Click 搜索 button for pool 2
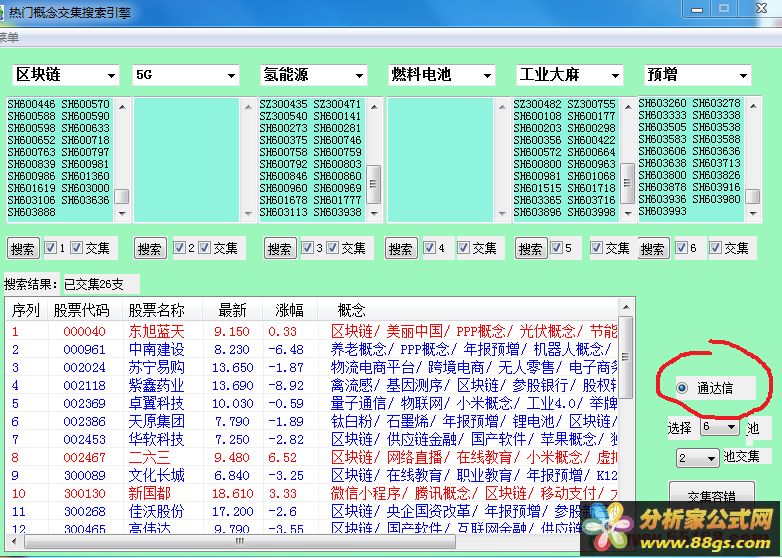Image resolution: width=782 pixels, height=558 pixels. pyautogui.click(x=150, y=248)
